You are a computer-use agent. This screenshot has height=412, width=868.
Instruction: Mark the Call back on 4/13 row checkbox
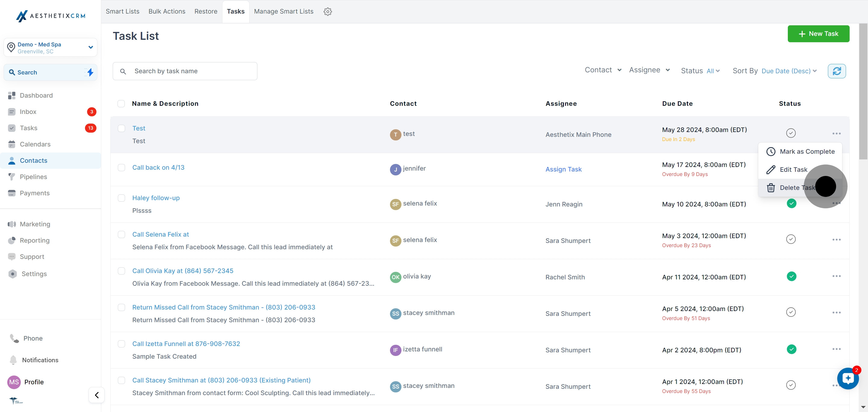pos(121,168)
